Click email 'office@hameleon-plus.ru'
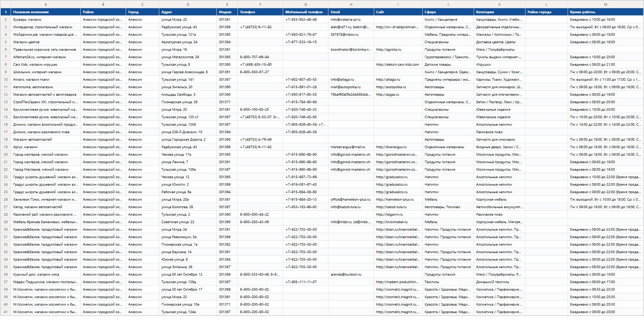Viewport: 644px width, 322px height. [351, 200]
